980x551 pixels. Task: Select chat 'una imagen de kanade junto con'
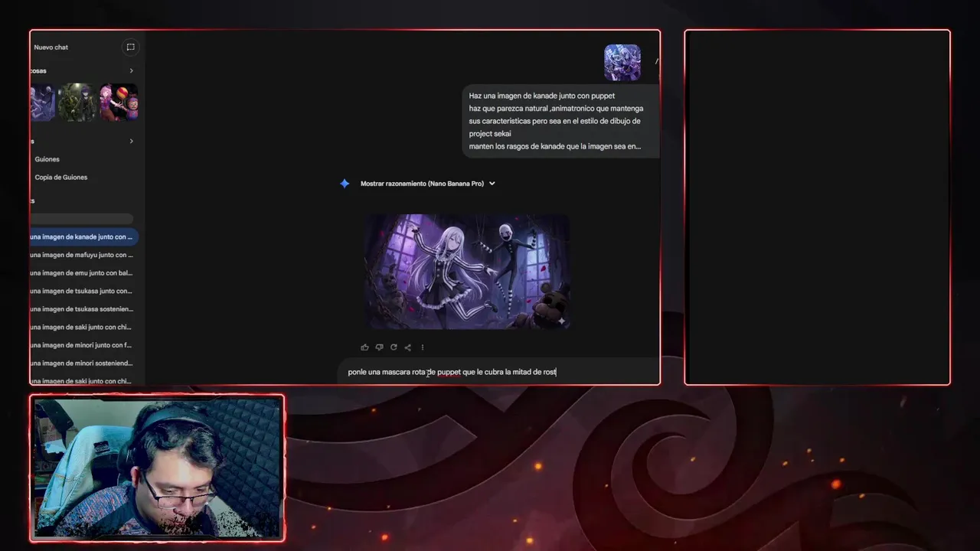point(84,237)
